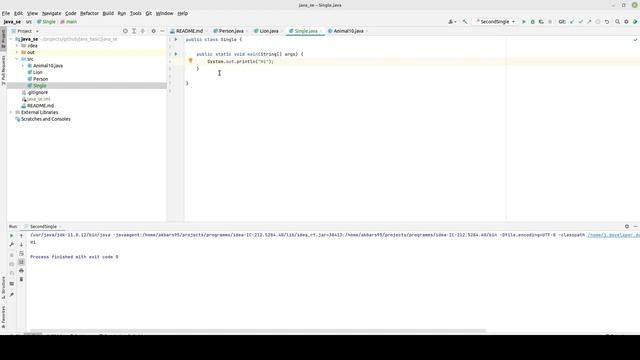Select Scratches and Consoles
This screenshot has height=360, width=640.
pos(45,119)
